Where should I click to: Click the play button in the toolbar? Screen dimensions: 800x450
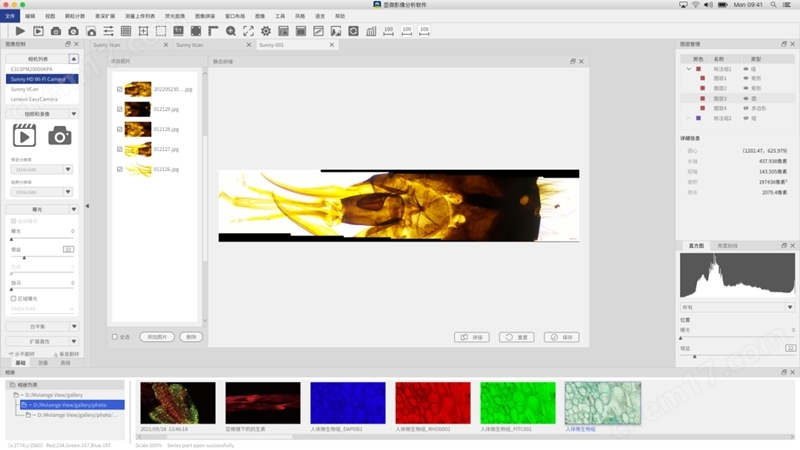pyautogui.click(x=19, y=32)
